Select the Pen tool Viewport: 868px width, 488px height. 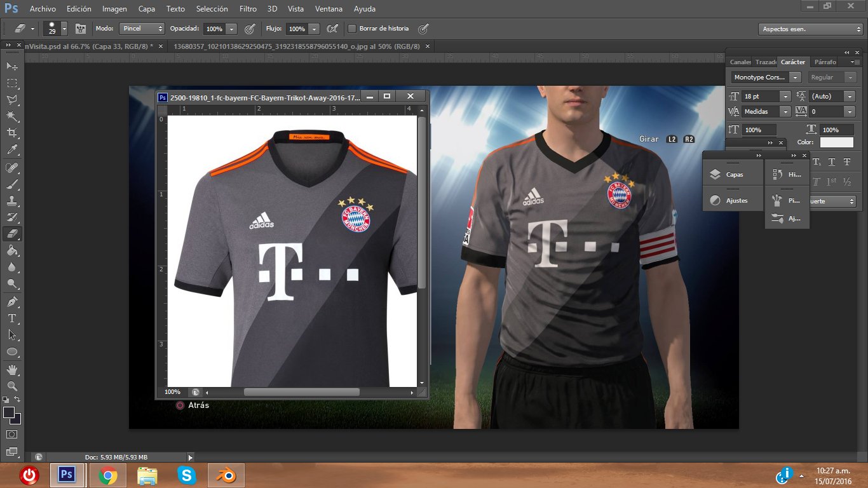tap(12, 301)
